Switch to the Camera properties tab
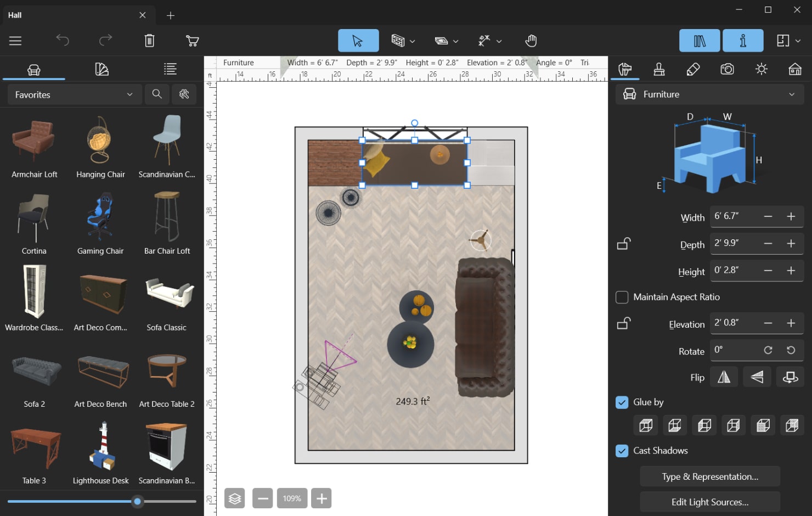 point(727,69)
